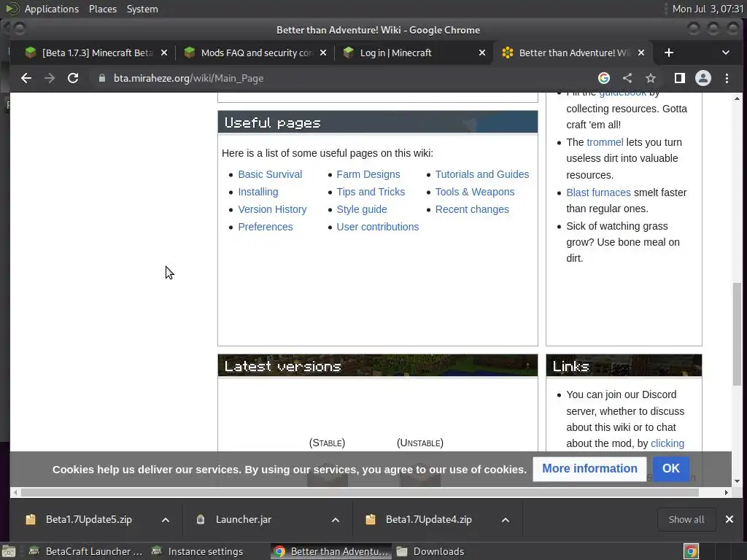Screen dimensions: 747x560
Task: Open the Applications menu
Action: [x=52, y=9]
